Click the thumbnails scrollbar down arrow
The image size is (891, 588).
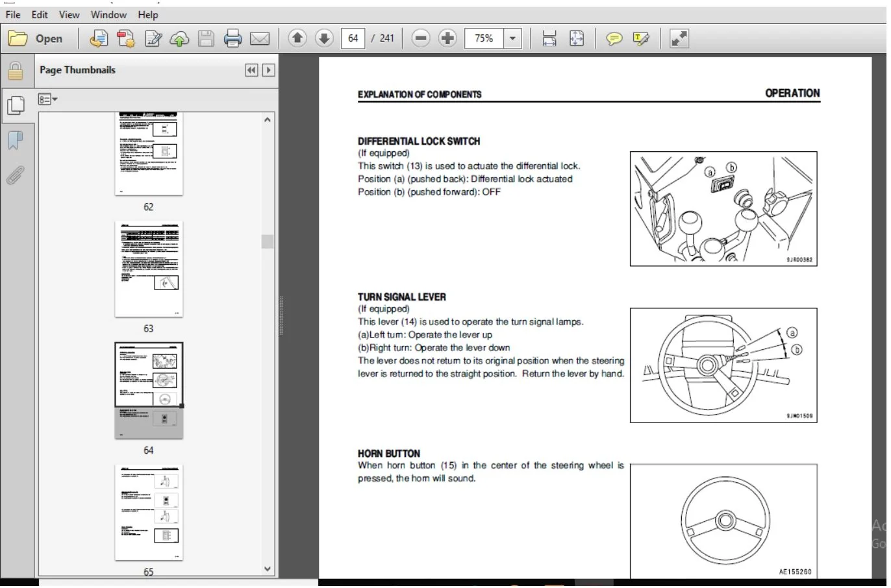click(268, 569)
